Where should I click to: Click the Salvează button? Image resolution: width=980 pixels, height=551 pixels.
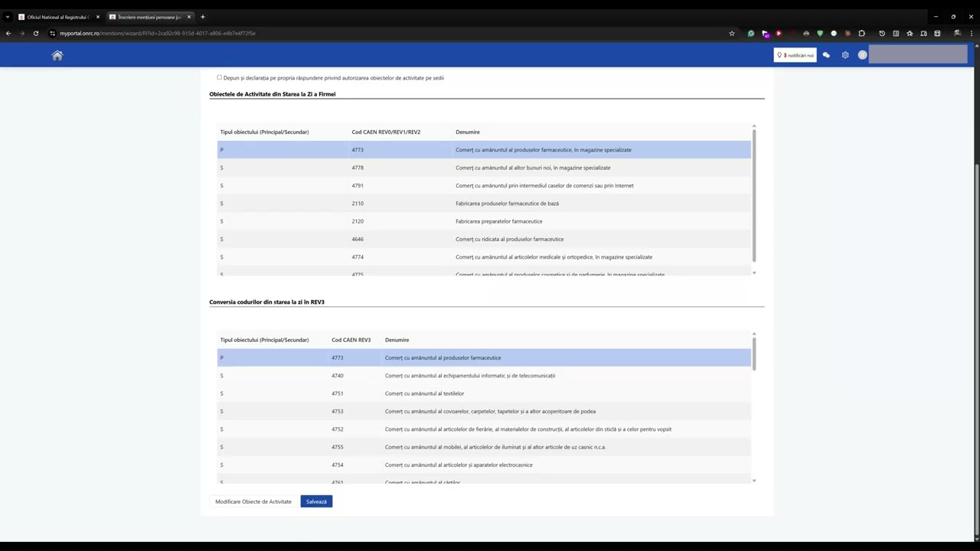pos(316,501)
